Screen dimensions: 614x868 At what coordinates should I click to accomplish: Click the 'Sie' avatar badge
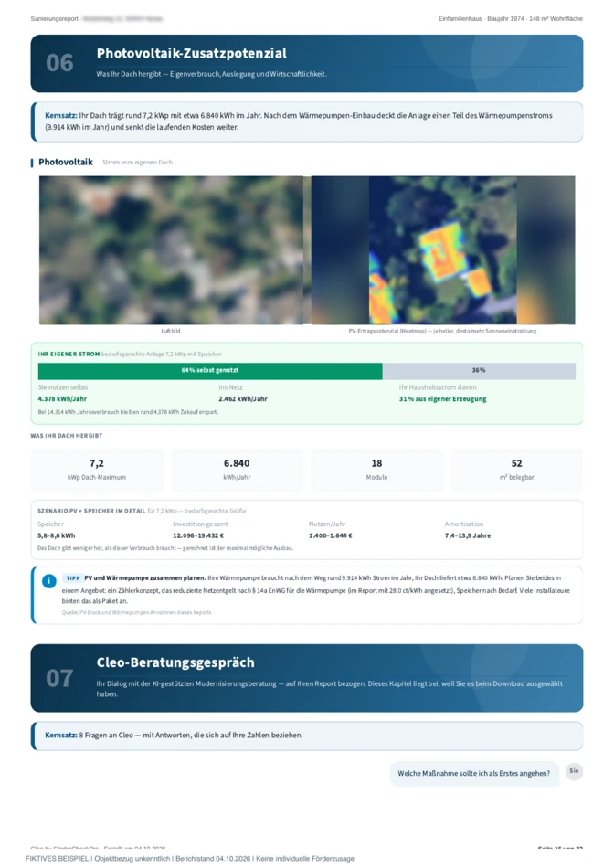click(574, 771)
